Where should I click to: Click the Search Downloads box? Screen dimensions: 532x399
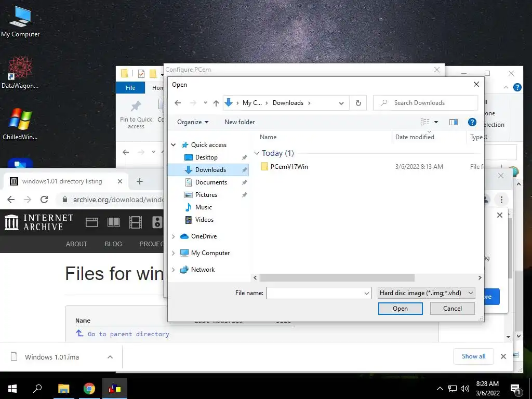(x=425, y=103)
